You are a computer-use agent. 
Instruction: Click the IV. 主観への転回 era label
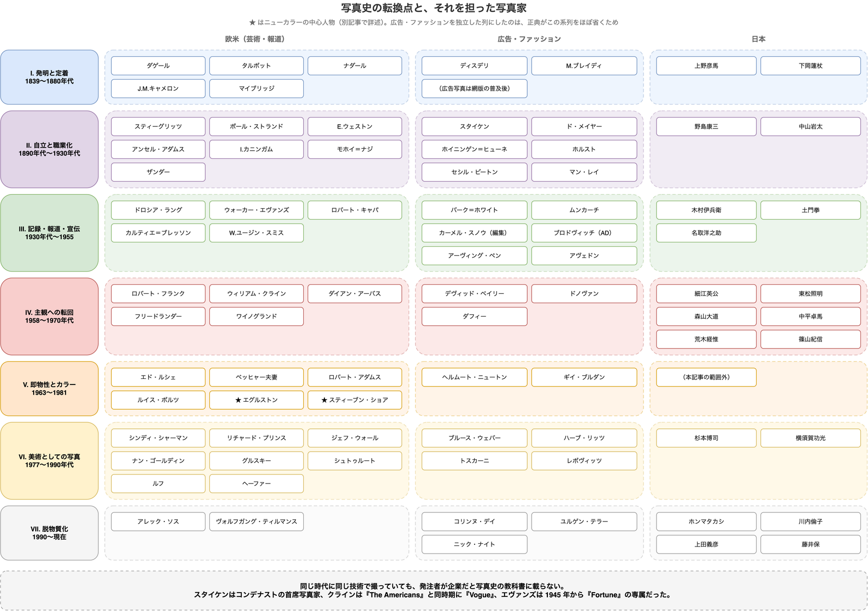pos(49,316)
